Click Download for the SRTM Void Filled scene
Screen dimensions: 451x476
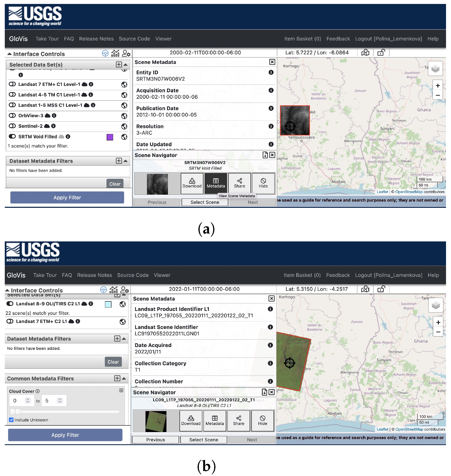pyautogui.click(x=192, y=183)
